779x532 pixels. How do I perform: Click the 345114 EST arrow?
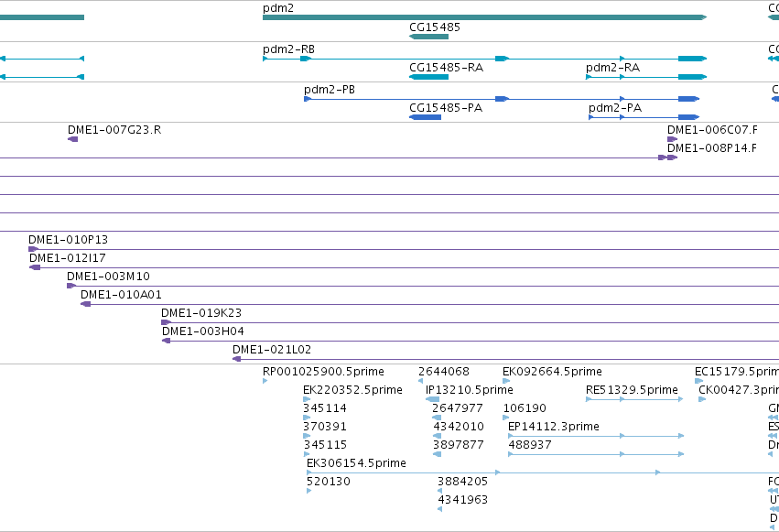tap(307, 418)
